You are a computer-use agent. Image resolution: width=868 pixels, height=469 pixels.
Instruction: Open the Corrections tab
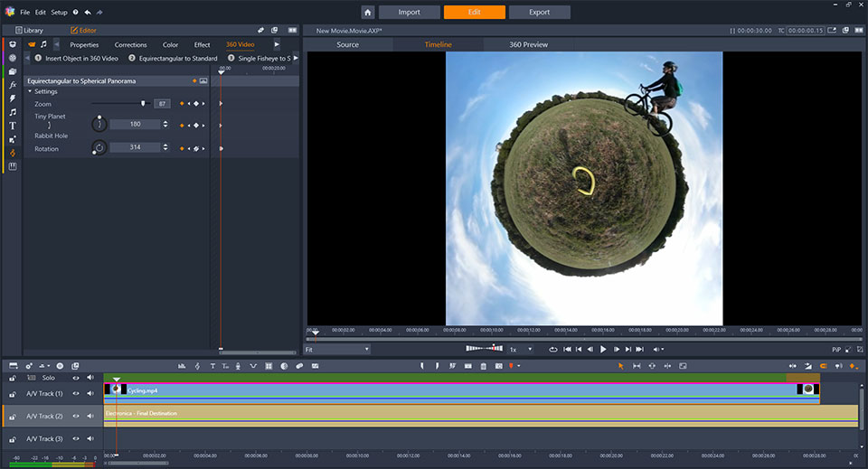pos(130,45)
